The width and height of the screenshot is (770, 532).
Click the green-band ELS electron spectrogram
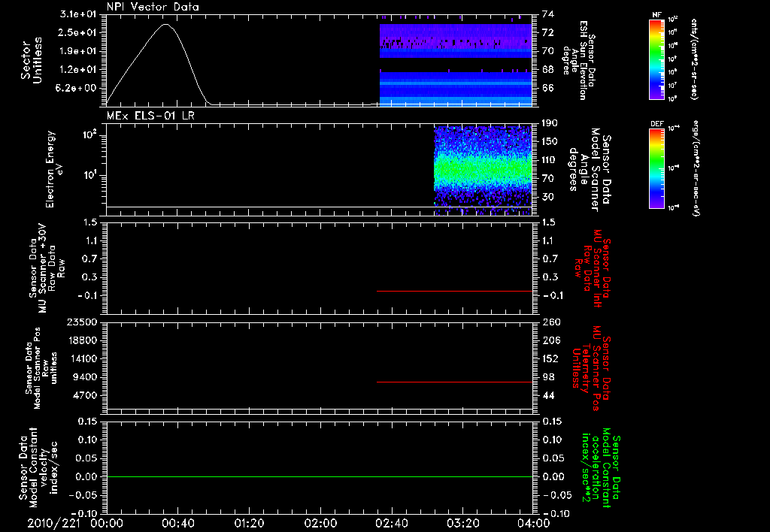click(483, 171)
